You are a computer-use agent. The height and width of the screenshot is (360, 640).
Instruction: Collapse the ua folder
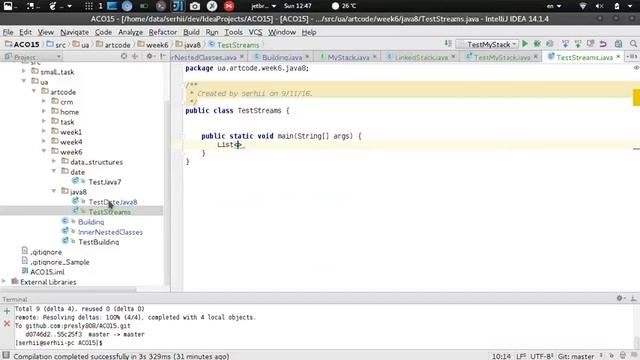pyautogui.click(x=24, y=82)
